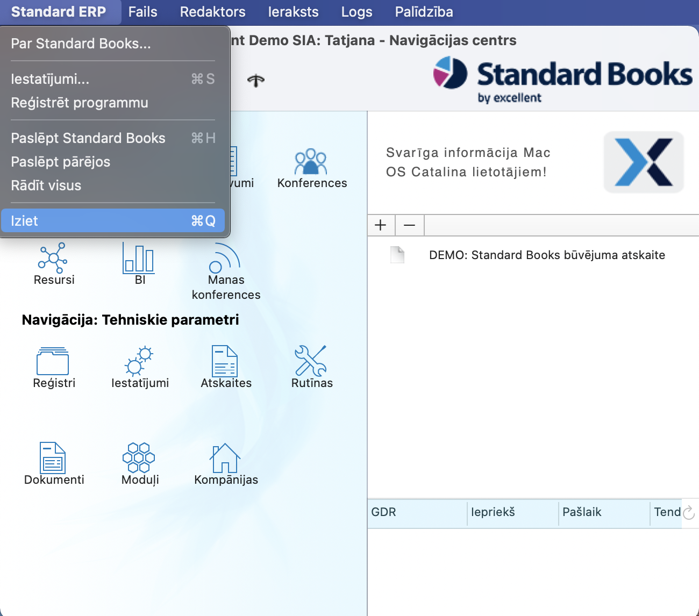Click the plus button above the report list
This screenshot has width=699, height=616.
point(381,225)
